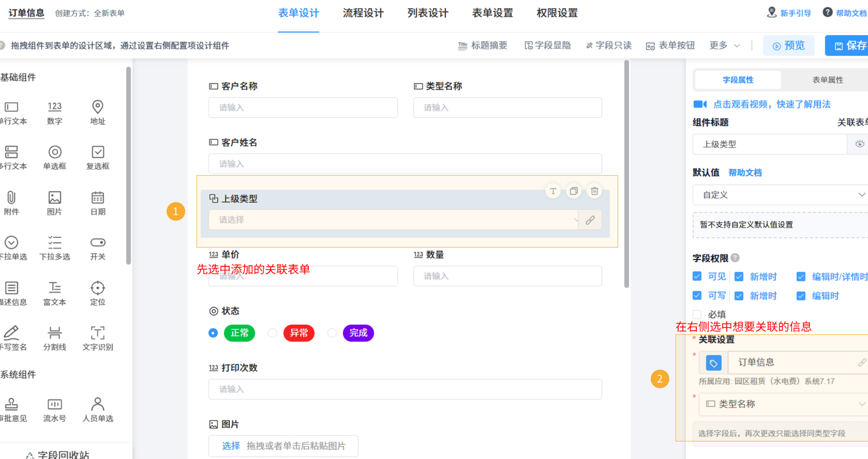868x459 pixels.
Task: Open the 帮助文档 link beside 默认值
Action: 745,173
